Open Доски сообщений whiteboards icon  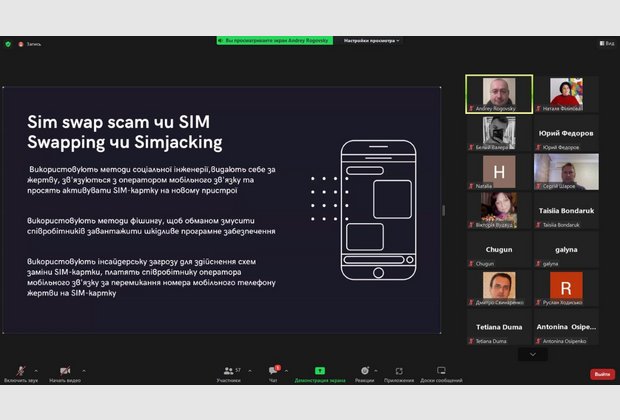tap(441, 370)
